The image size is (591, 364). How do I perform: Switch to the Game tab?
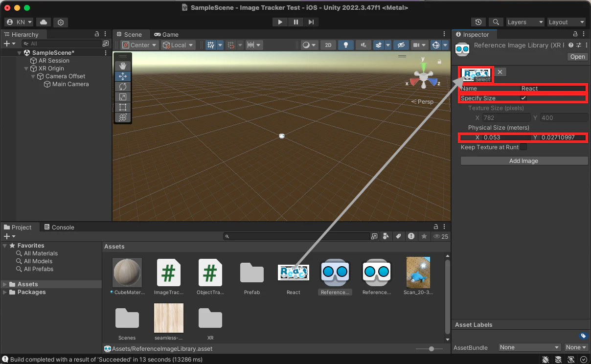click(166, 34)
